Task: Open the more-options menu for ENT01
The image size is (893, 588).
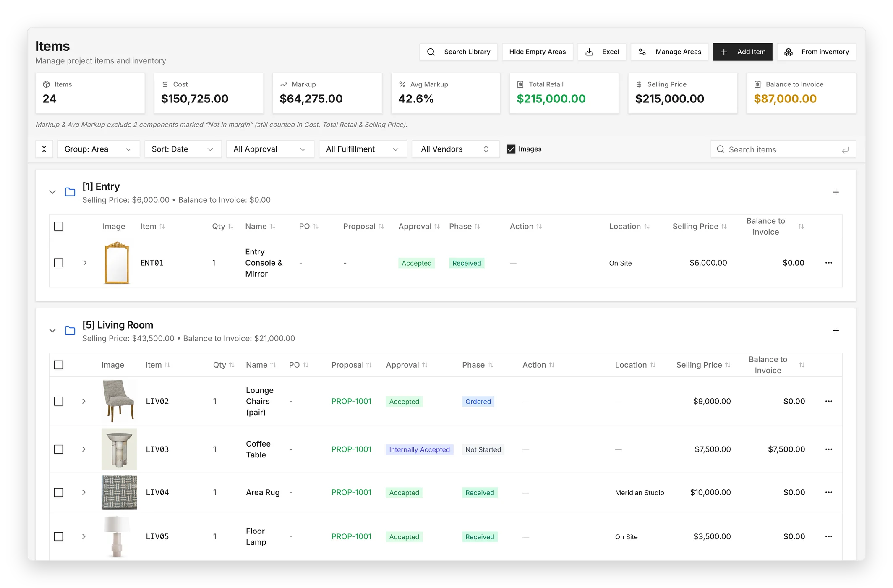Action: (828, 263)
